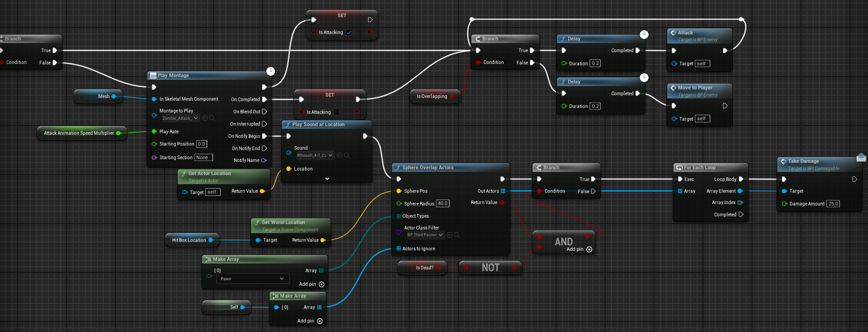The height and width of the screenshot is (332, 868).
Task: Click the browse magnifier icon beside Zombie_Attack montage
Action: pyautogui.click(x=212, y=118)
